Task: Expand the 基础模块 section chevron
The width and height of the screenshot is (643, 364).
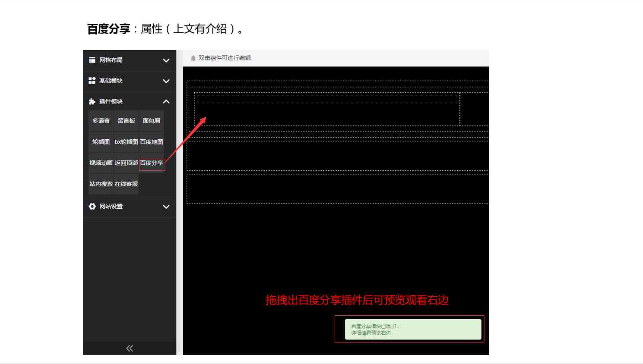Action: point(166,81)
